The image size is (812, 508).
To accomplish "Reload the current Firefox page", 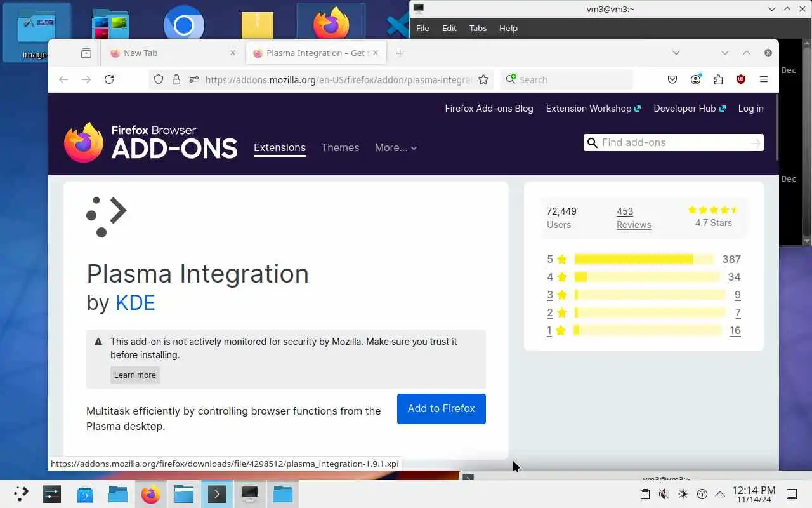I will [x=109, y=79].
